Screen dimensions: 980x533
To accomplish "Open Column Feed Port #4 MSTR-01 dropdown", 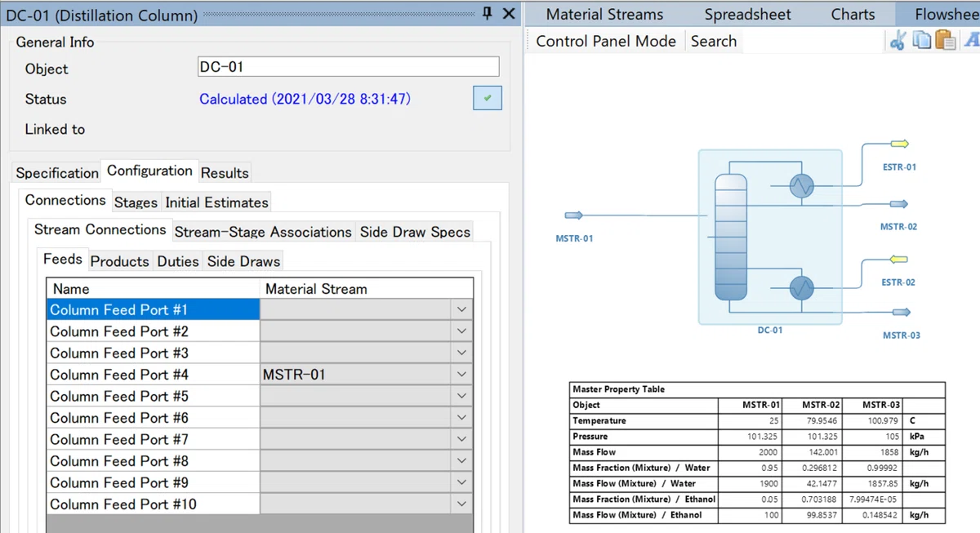I will tap(461, 375).
